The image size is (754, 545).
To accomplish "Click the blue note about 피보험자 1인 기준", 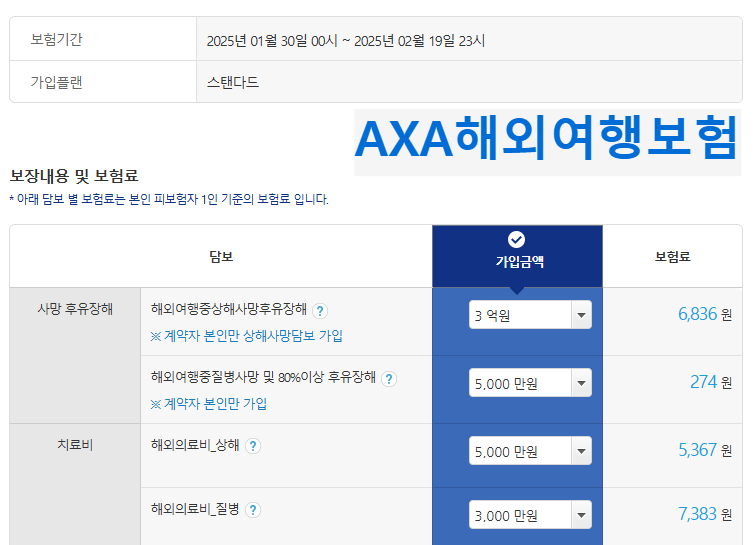I will point(169,199).
